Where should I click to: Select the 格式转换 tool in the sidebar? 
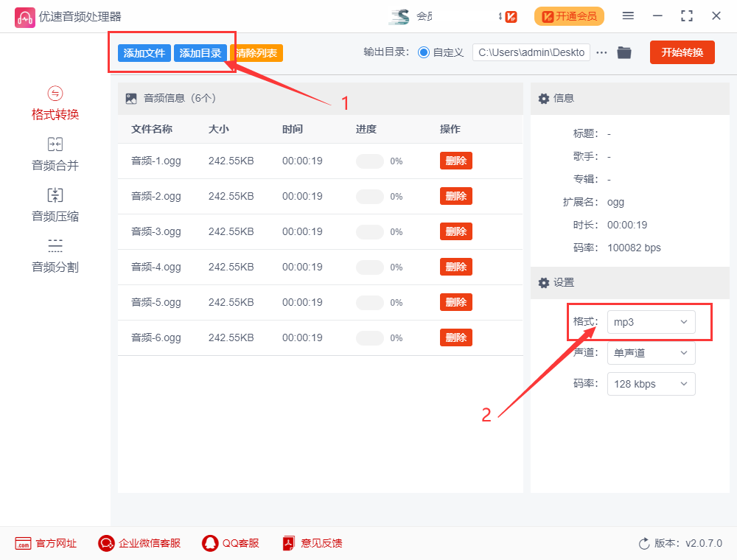click(x=55, y=103)
